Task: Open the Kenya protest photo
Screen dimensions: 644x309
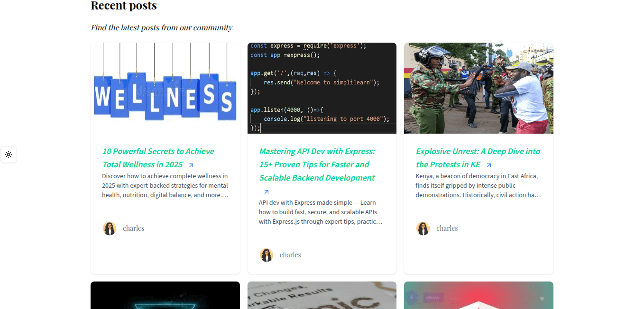Action: click(478, 88)
